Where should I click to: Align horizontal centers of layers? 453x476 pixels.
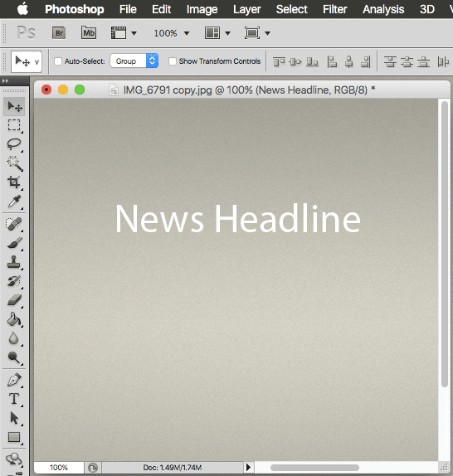(x=349, y=61)
